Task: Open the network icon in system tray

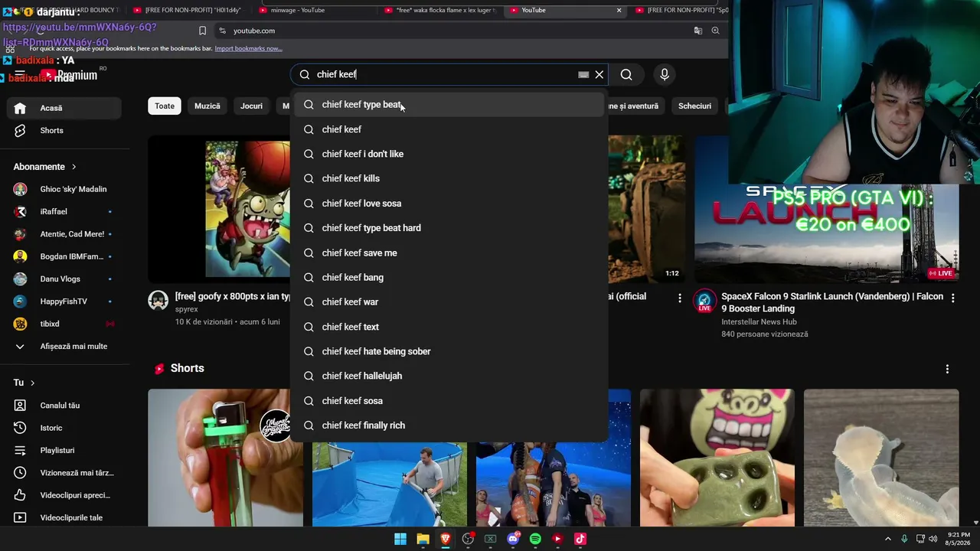Action: pyautogui.click(x=920, y=539)
